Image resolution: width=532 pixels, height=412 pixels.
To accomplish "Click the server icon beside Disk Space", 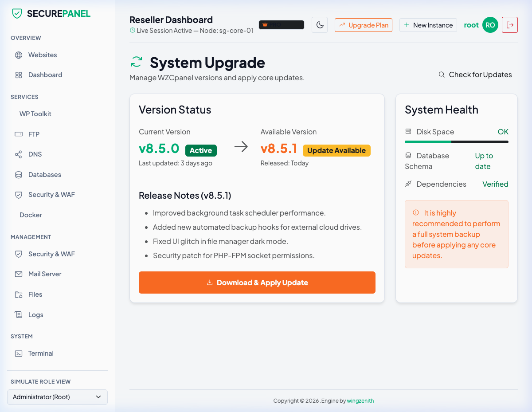I will point(408,132).
